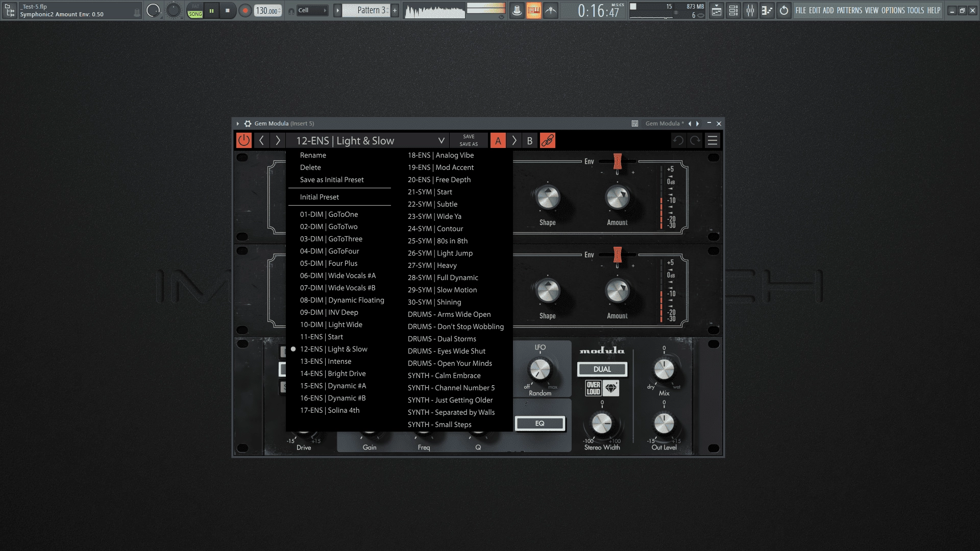Image resolution: width=980 pixels, height=551 pixels.
Task: Switch PAT/SONG mode toggle
Action: [x=195, y=10]
